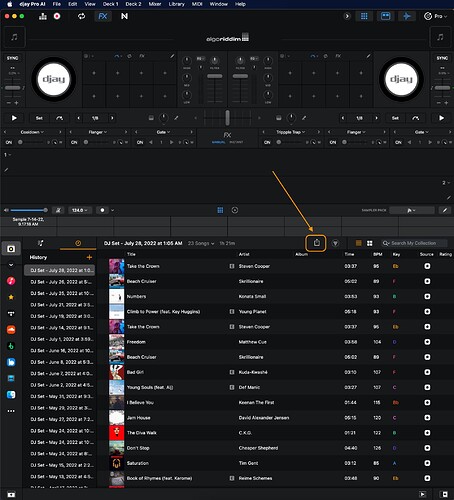This screenshot has width=454, height=500.
Task: Click the 'Numbers' song row title
Action: [136, 296]
